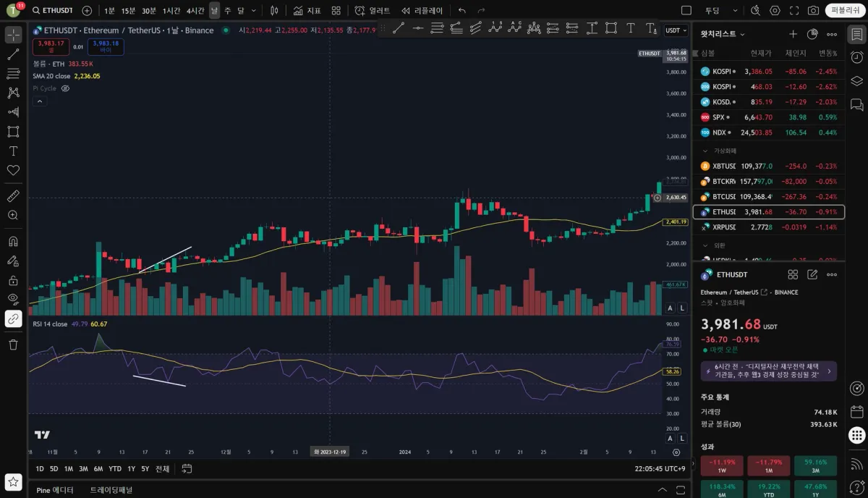
Task: Open watchlist more options menu
Action: click(x=832, y=34)
